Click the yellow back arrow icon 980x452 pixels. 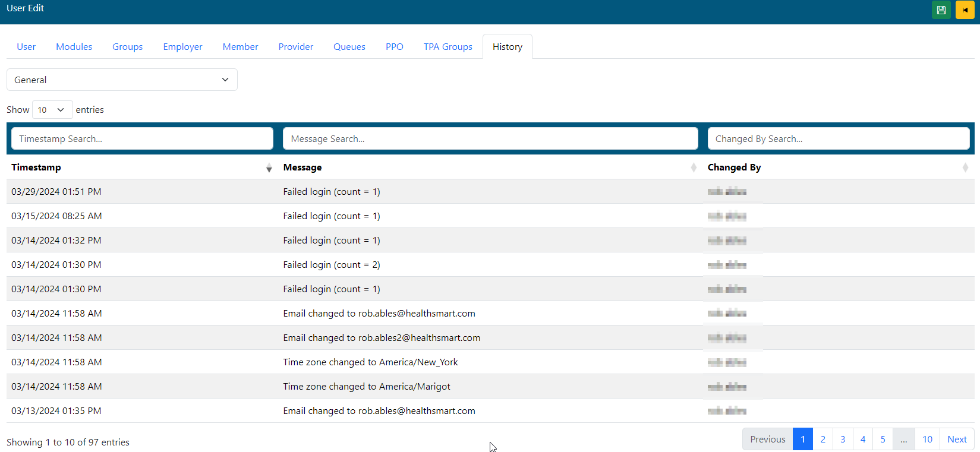click(x=965, y=10)
